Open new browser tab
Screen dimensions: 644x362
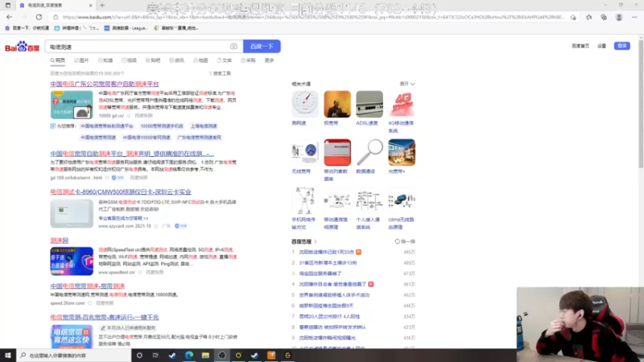102,6
